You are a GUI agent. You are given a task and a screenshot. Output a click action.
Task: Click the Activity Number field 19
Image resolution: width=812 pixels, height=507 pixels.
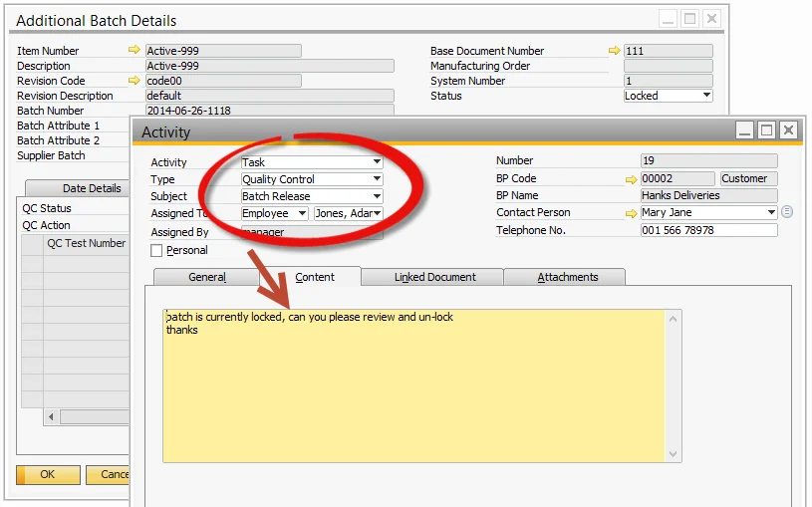[x=709, y=160]
